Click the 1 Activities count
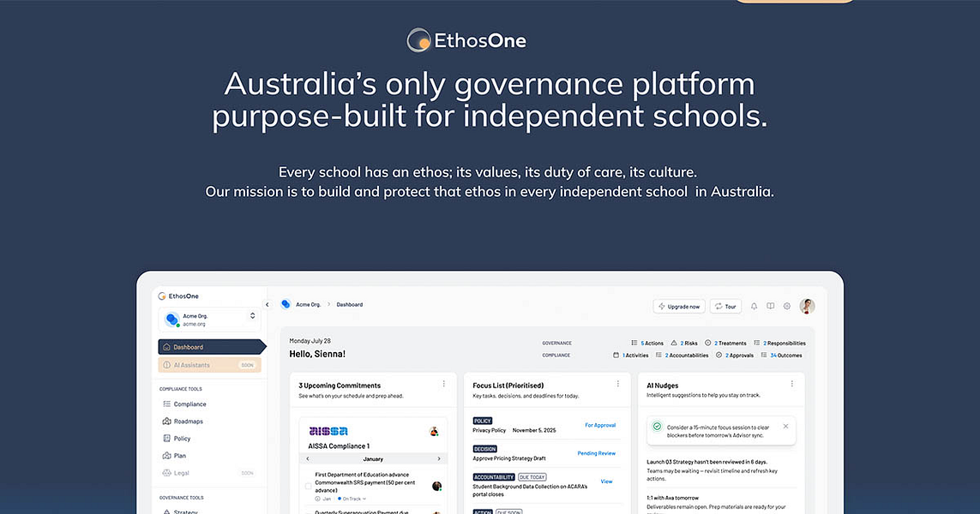The height and width of the screenshot is (514, 980). (635, 356)
